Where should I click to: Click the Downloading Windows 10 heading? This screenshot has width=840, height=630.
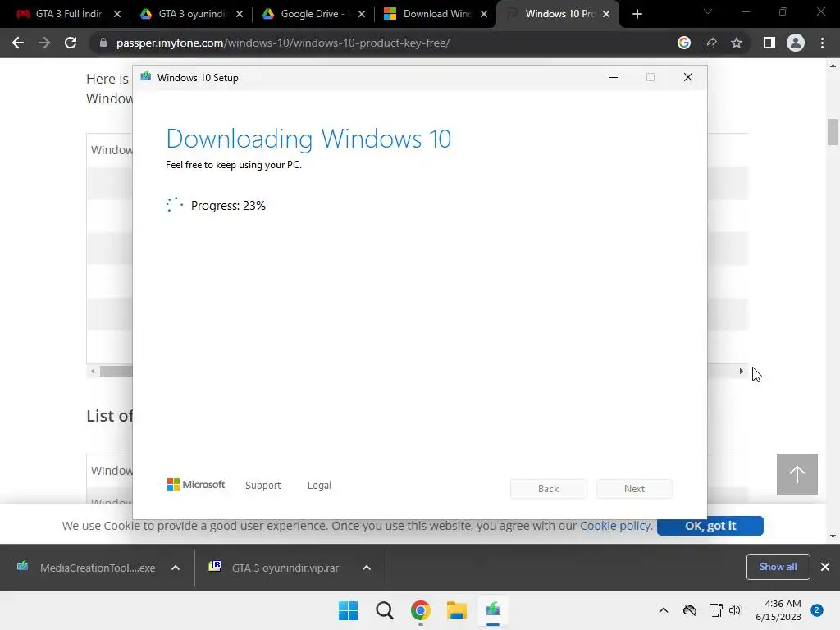(x=308, y=139)
